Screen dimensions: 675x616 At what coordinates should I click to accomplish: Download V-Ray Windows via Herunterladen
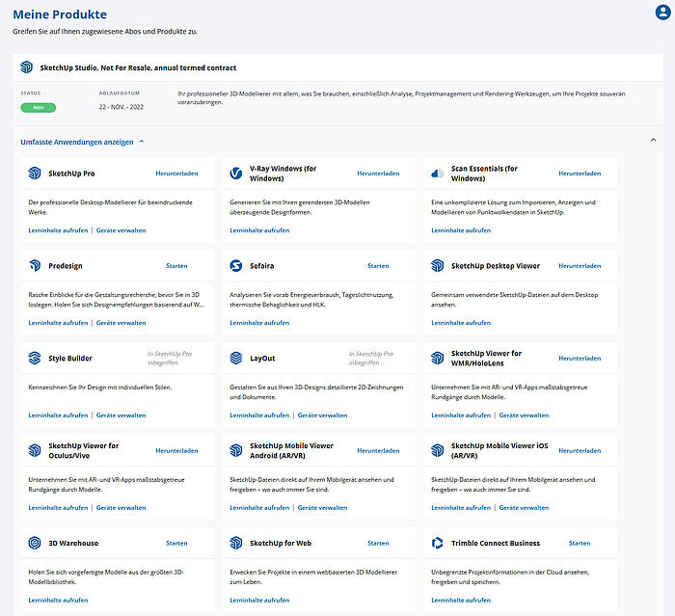[378, 174]
